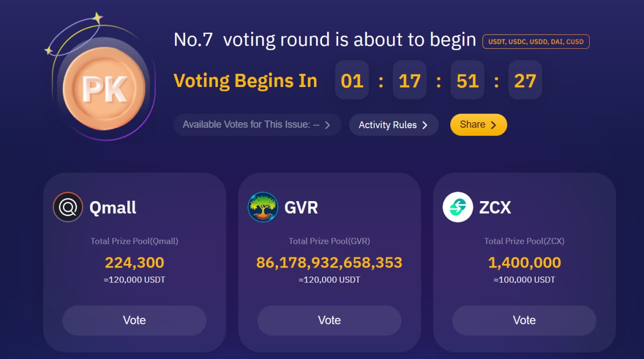644x359 pixels.
Task: Click the PK coin logo
Action: click(x=104, y=88)
